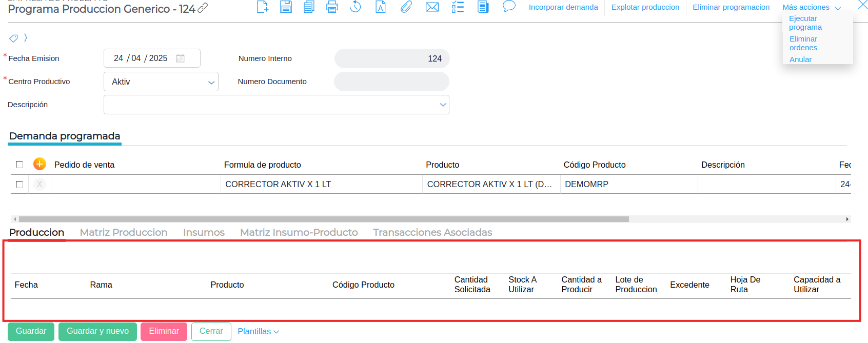
Task: Click the Explotar produccion link
Action: coord(645,7)
